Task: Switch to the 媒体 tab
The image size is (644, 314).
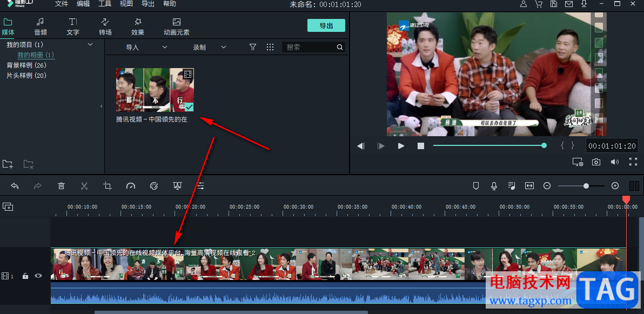Action: pos(8,26)
